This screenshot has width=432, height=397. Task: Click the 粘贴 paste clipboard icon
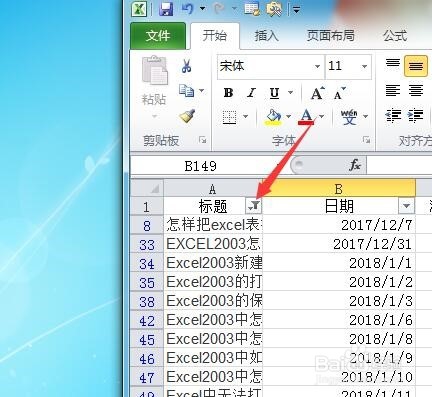pos(155,70)
